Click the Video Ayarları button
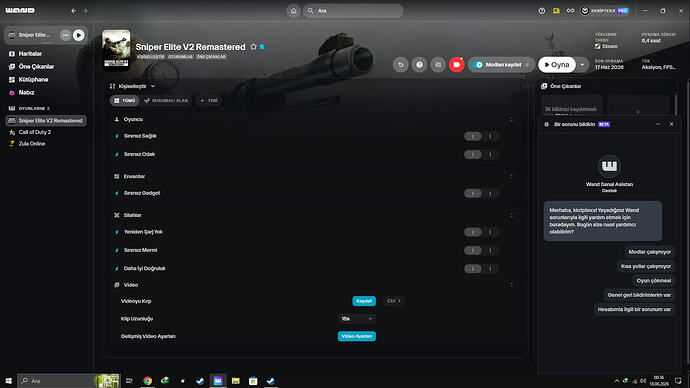The width and height of the screenshot is (690, 388). point(357,336)
